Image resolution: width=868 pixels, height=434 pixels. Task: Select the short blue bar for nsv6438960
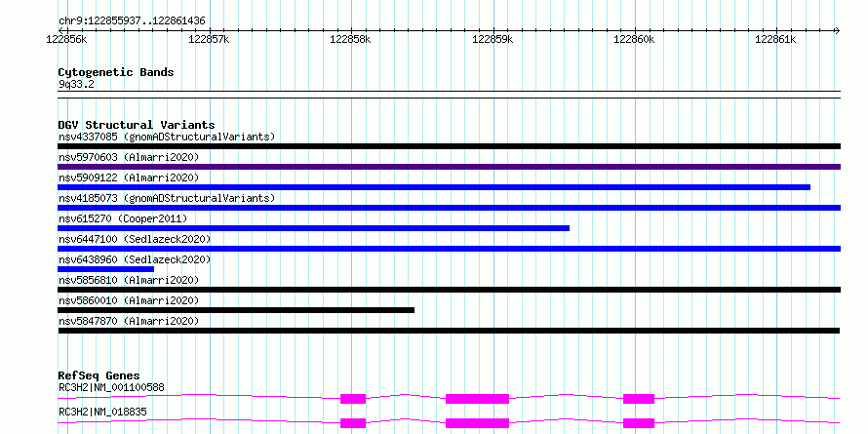coord(105,269)
